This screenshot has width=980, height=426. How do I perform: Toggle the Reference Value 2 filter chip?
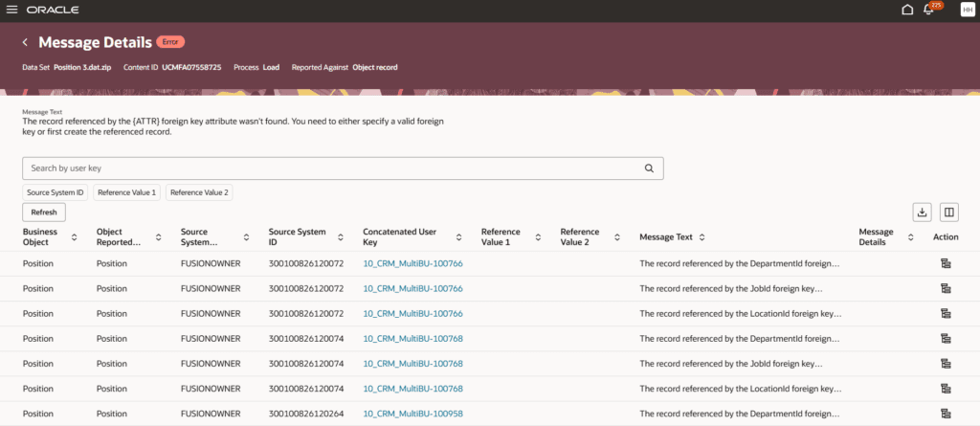point(199,192)
